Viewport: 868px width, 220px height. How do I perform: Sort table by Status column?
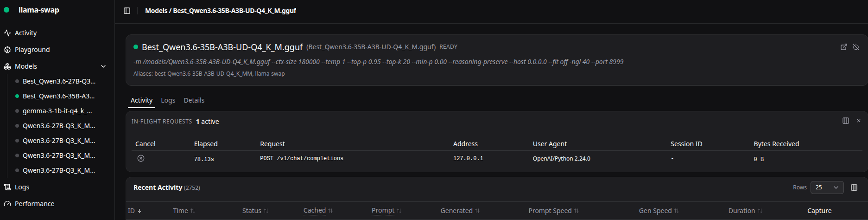click(x=255, y=211)
